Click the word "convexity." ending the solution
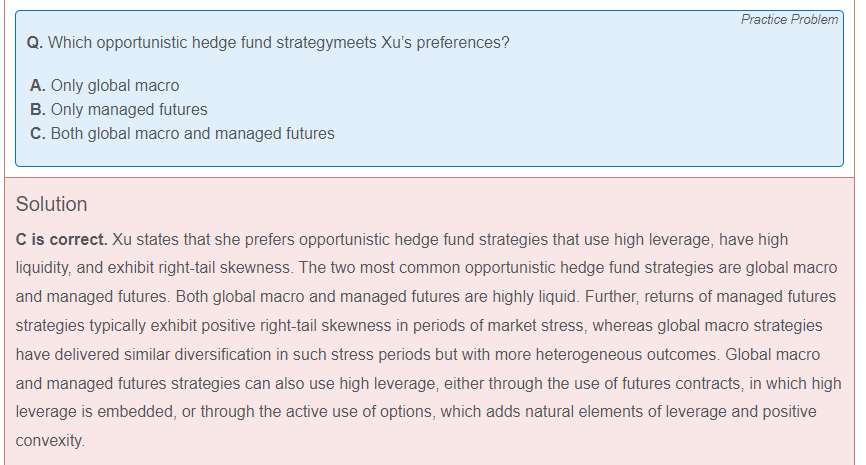The width and height of the screenshot is (866, 465). coord(50,440)
